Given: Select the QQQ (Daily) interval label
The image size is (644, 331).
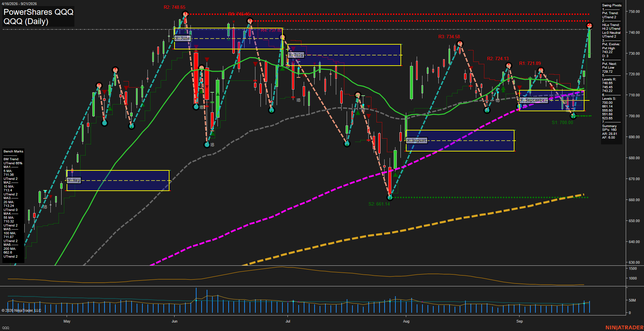Looking at the screenshot, I should (x=26, y=21).
